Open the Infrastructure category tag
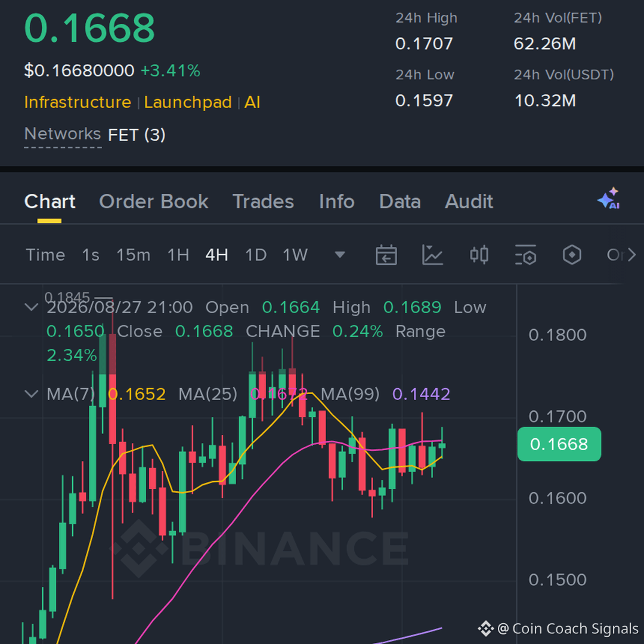This screenshot has height=644, width=644. (x=78, y=103)
